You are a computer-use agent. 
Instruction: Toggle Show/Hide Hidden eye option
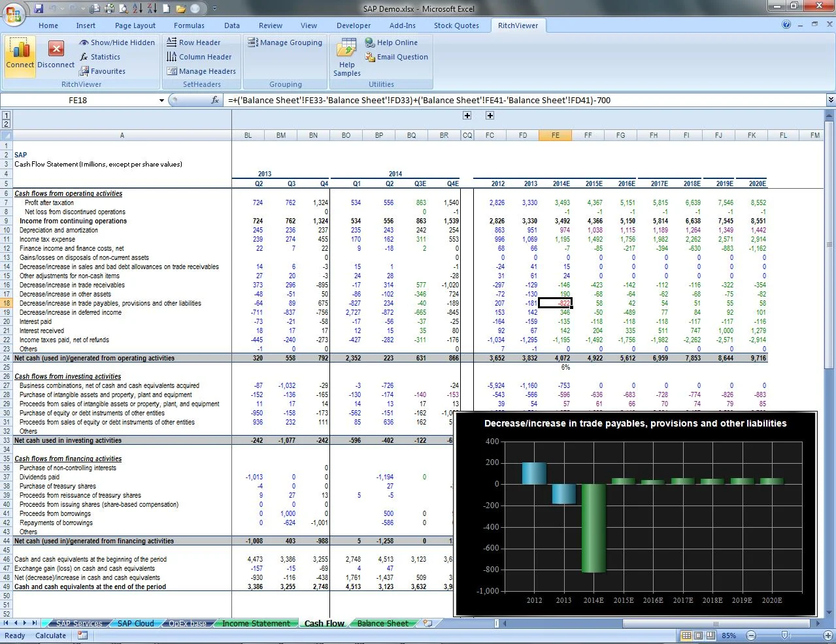(117, 42)
